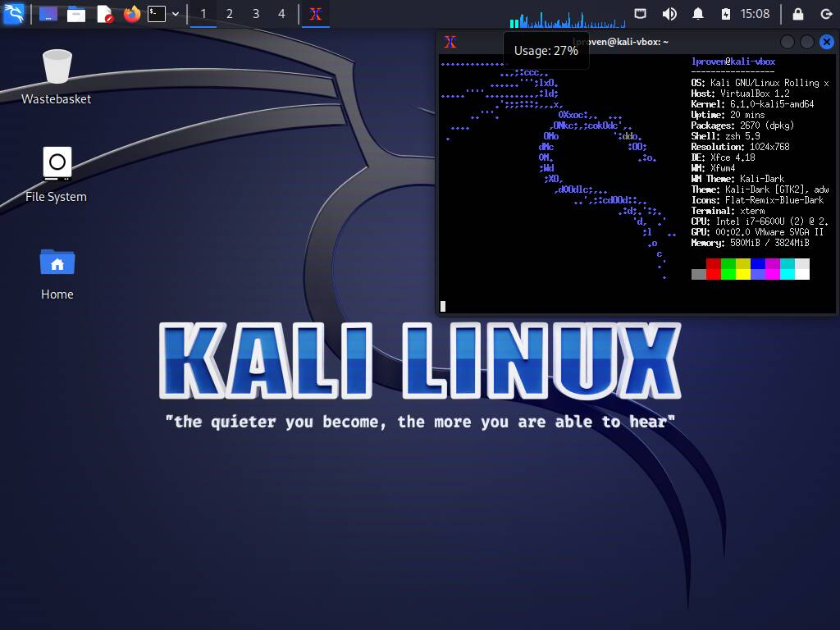Click the screen lock icon in the tray

(797, 13)
